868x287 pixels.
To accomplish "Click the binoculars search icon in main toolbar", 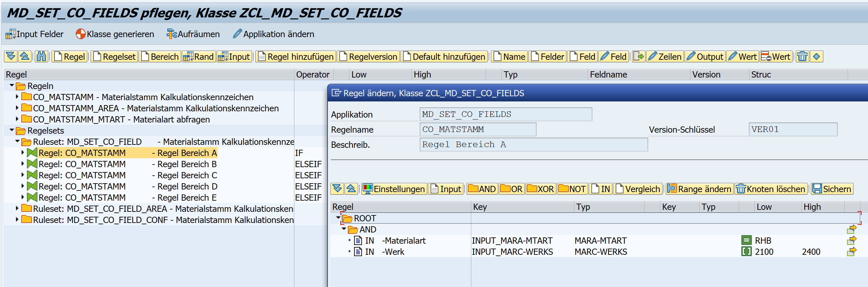I will (x=41, y=56).
